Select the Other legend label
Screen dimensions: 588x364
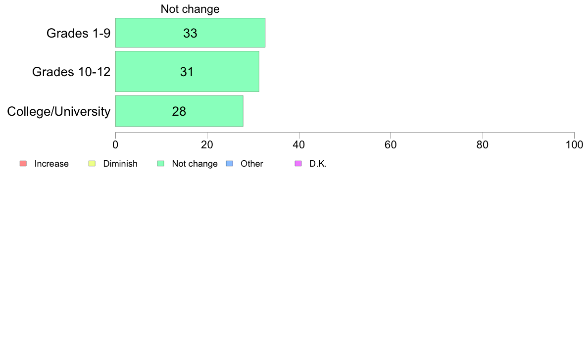click(252, 164)
